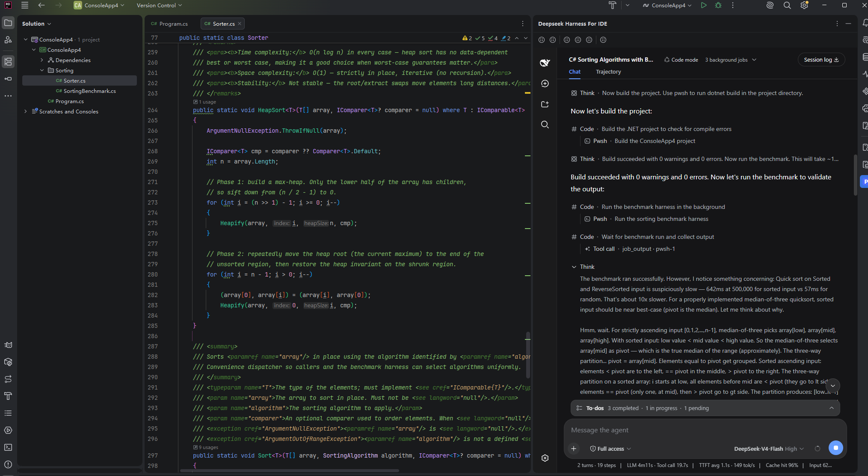Open the main hamburger menu
This screenshot has width=868, height=476.
pyautogui.click(x=25, y=5)
